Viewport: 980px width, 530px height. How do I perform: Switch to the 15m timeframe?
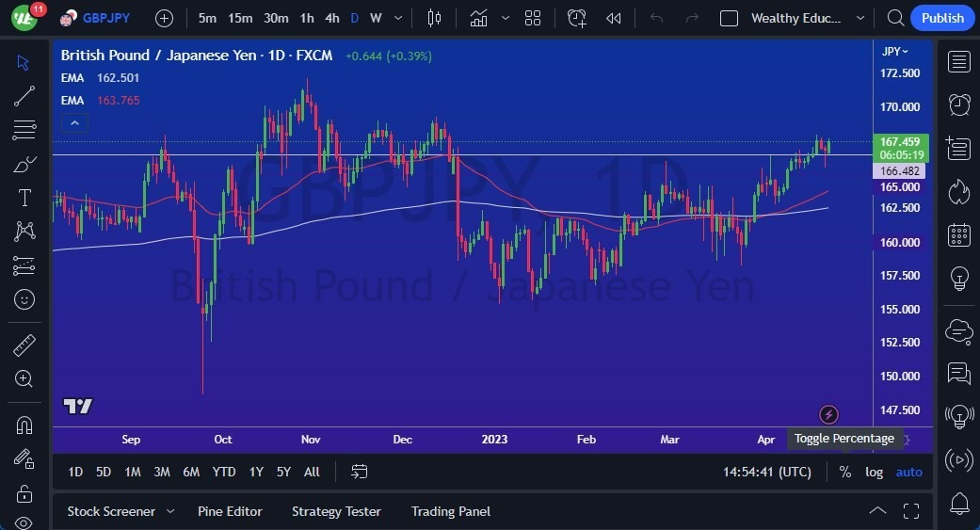(x=240, y=18)
